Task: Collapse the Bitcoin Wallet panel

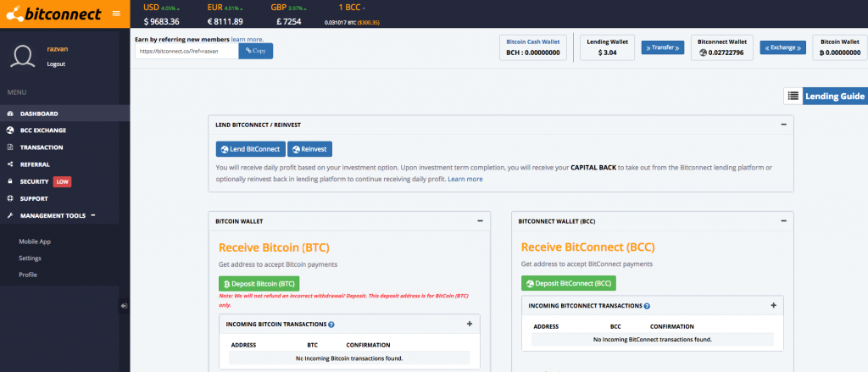Action: tap(480, 220)
